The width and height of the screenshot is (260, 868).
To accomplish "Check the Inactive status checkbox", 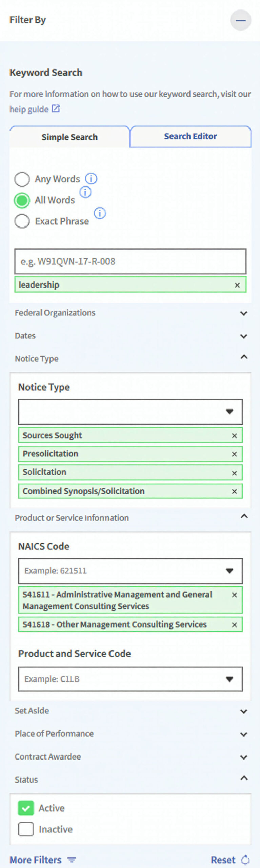I will click(x=26, y=829).
